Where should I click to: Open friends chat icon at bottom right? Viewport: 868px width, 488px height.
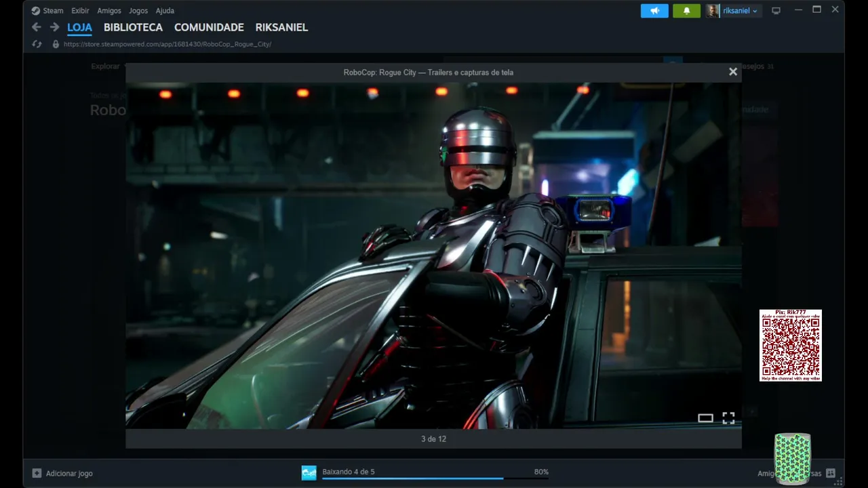point(831,473)
